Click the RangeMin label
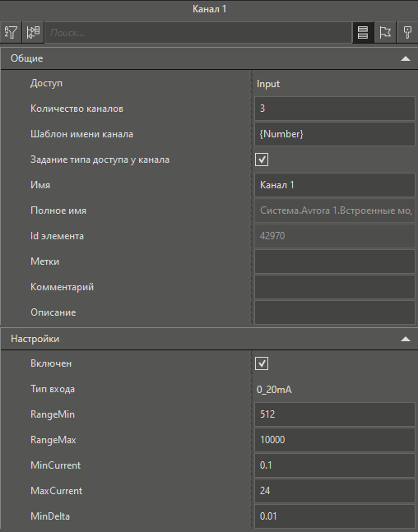Screen dimensions: 418x532 point(53,414)
